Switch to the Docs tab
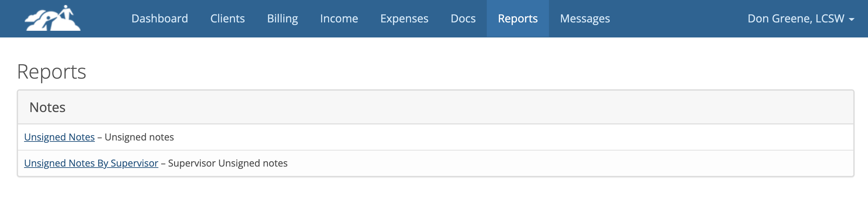 (463, 18)
